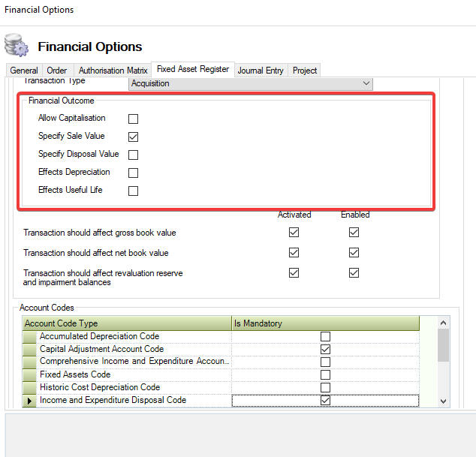Uncheck Activated for gross book value
This screenshot has width=476, height=457.
tap(294, 233)
